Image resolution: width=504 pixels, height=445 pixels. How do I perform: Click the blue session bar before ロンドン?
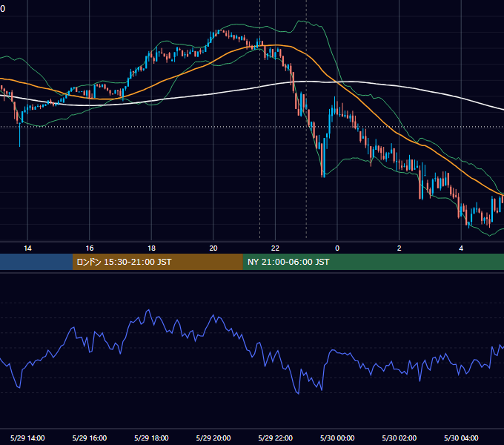coord(36,262)
